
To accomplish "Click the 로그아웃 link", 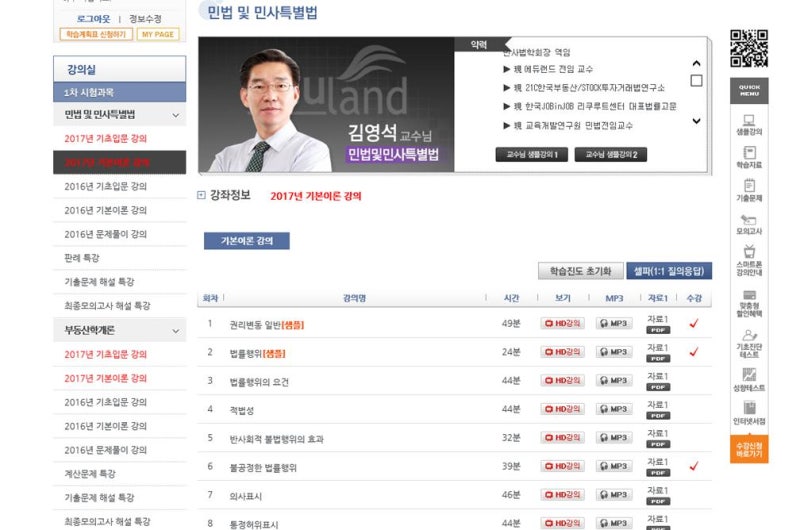I will [93, 19].
